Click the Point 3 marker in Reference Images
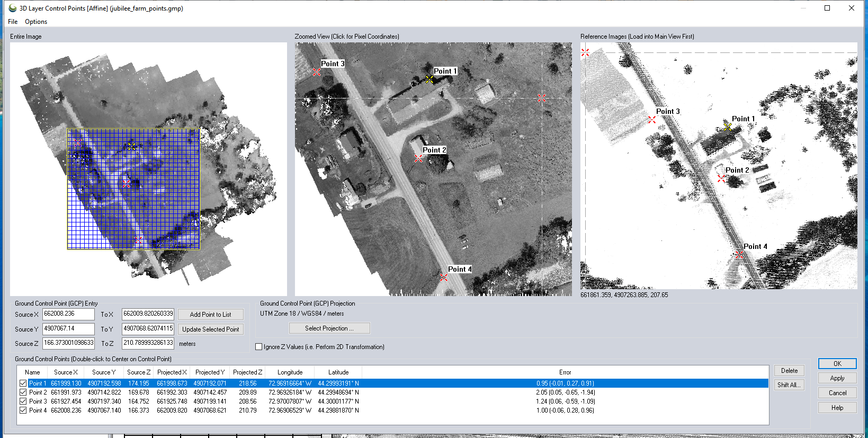868x438 pixels. 652,120
